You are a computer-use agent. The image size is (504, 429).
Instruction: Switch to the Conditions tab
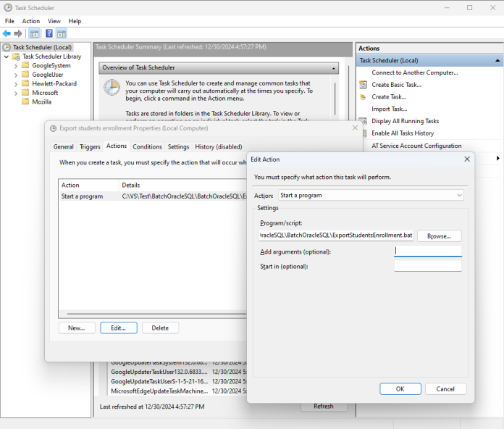147,146
